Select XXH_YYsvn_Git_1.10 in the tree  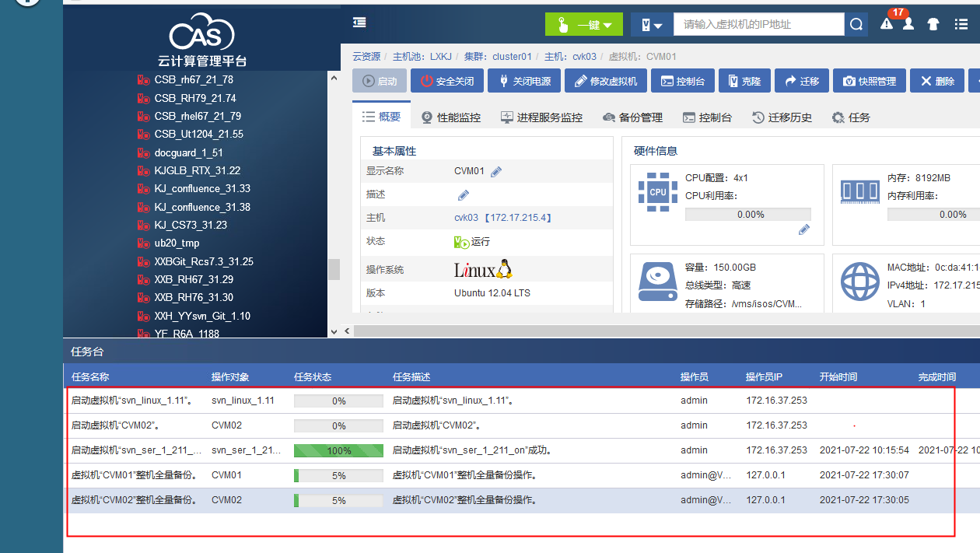coord(202,316)
